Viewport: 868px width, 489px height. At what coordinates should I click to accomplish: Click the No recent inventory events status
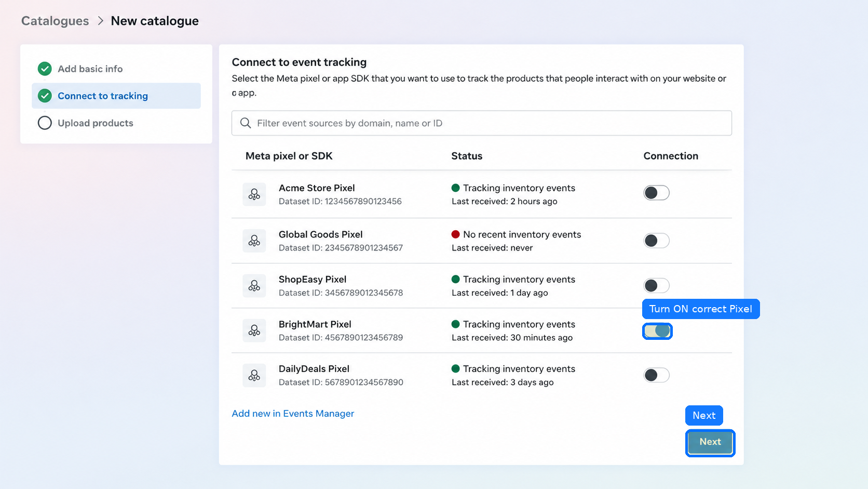[522, 234]
